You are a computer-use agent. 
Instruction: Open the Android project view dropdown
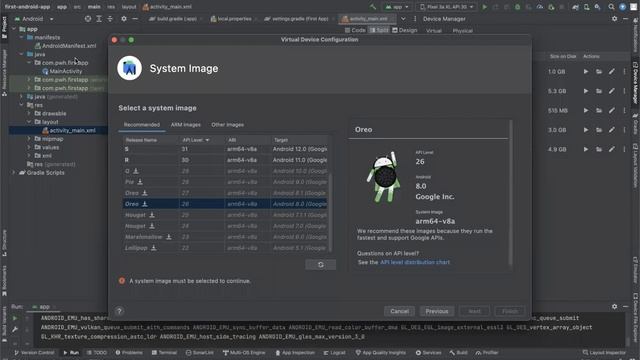point(34,19)
